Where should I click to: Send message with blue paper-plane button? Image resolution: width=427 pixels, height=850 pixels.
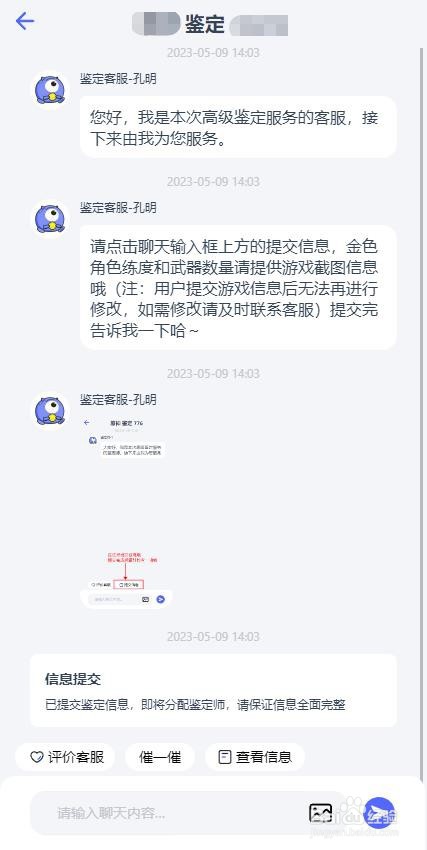pyautogui.click(x=379, y=813)
